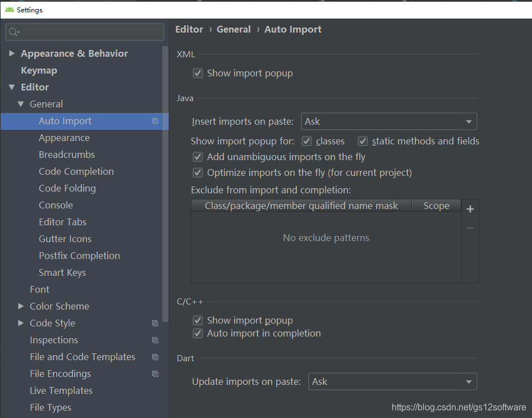Open the Smart Keys settings page
532x418 pixels.
click(62, 272)
